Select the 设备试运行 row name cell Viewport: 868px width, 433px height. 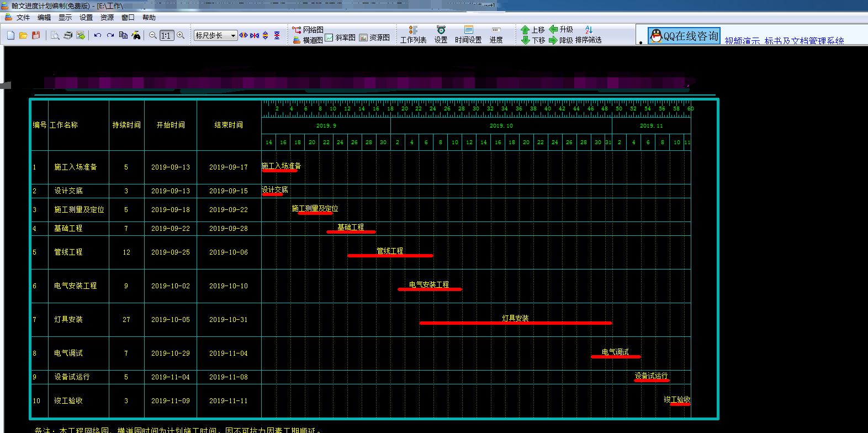(78, 377)
